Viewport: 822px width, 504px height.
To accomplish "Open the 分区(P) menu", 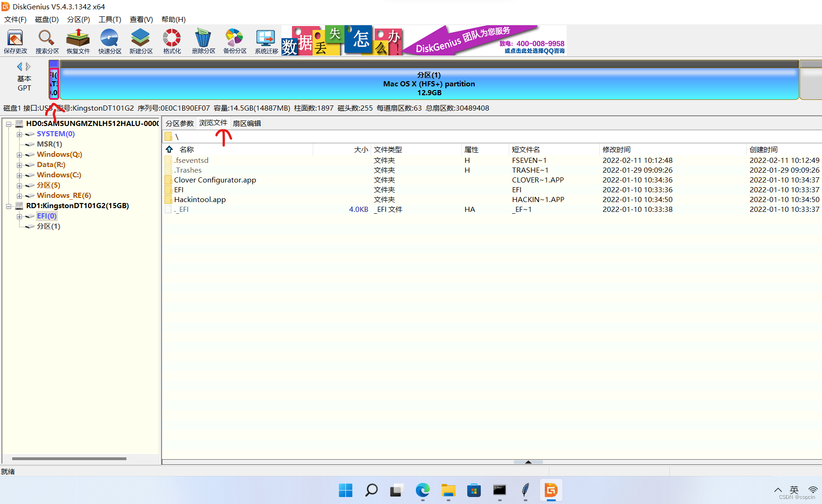I will (78, 19).
